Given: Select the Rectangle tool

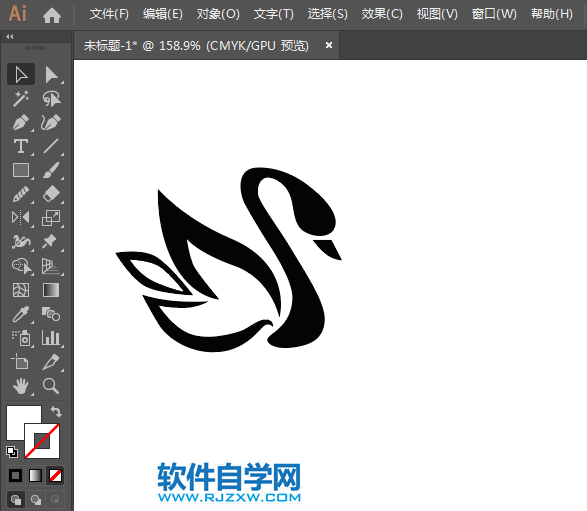Looking at the screenshot, I should (x=21, y=170).
